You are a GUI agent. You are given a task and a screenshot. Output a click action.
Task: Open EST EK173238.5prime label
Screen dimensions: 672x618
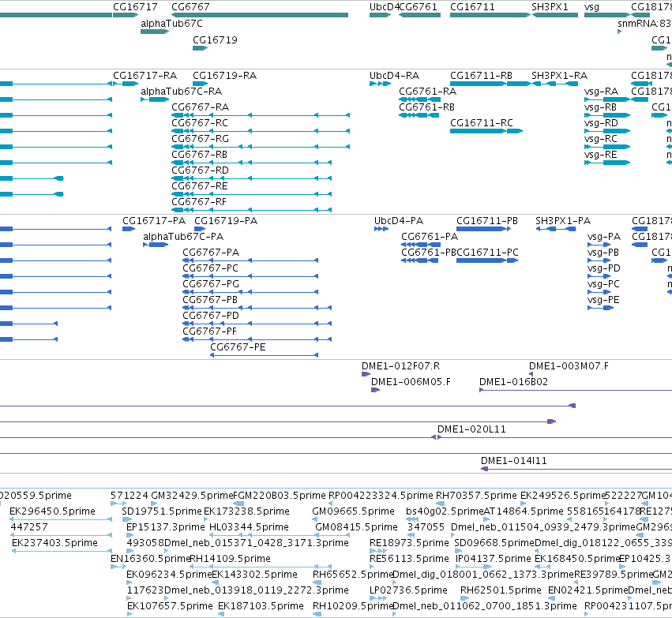click(x=246, y=511)
